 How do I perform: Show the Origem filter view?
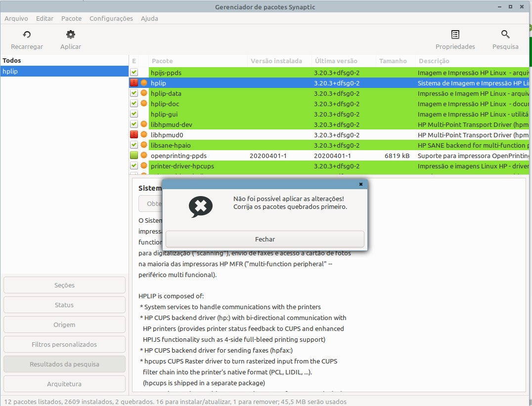[x=64, y=325]
